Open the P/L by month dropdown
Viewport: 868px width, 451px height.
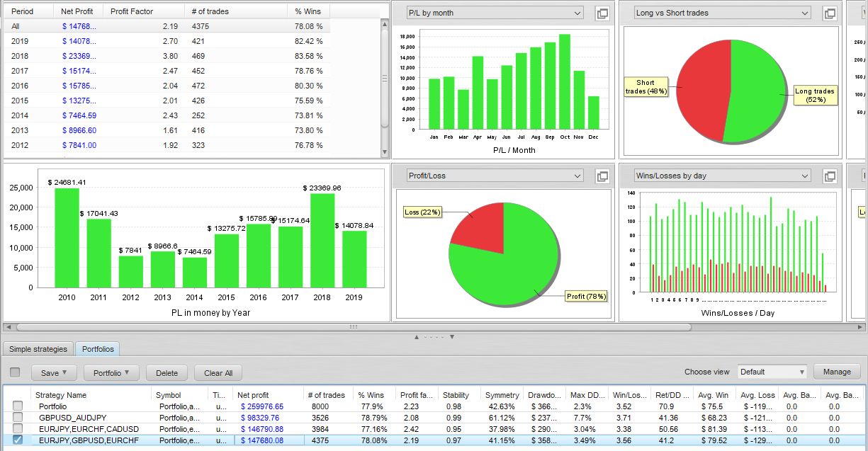coord(495,13)
